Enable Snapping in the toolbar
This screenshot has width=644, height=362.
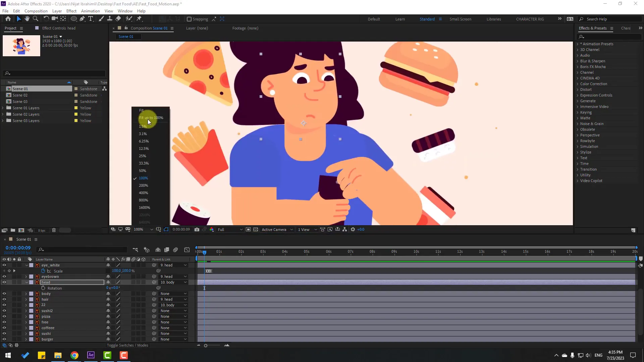(x=190, y=19)
